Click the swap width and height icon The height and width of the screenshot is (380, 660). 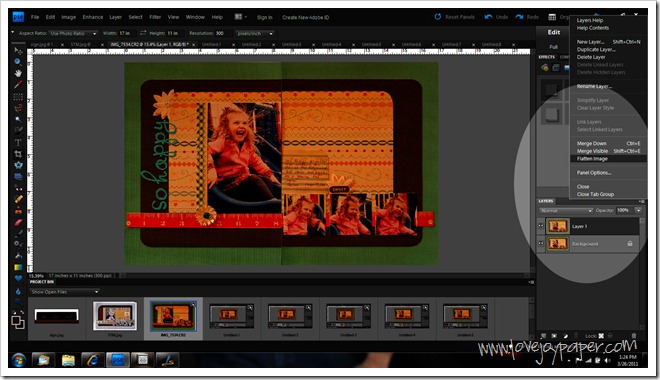click(143, 33)
